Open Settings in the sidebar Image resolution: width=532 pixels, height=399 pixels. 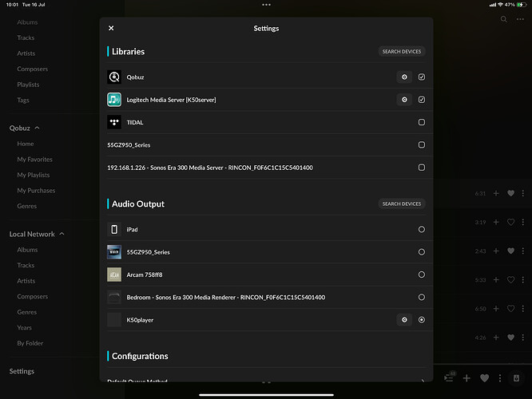click(22, 371)
